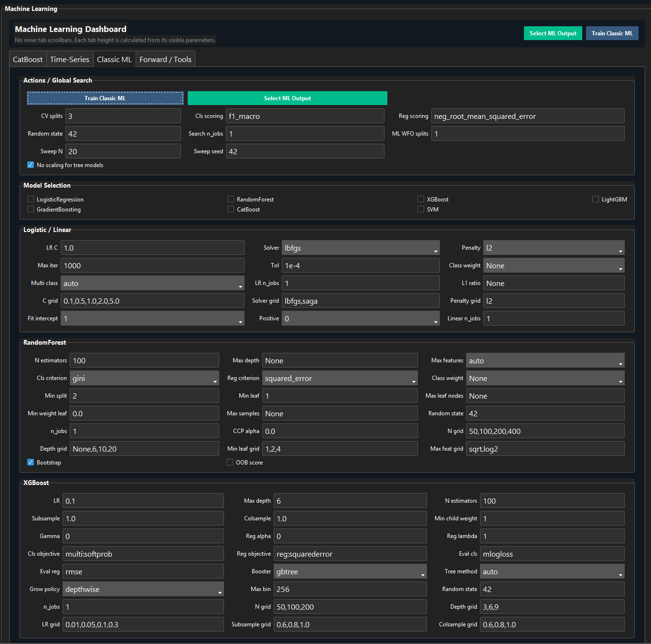Click the Tol field showing 1e-4
The width and height of the screenshot is (651, 644).
pyautogui.click(x=361, y=265)
